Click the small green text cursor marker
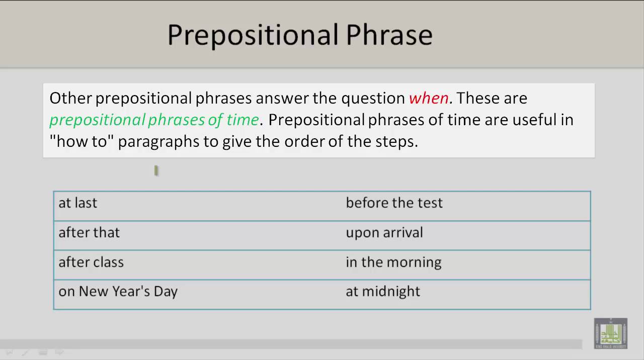 point(156,171)
